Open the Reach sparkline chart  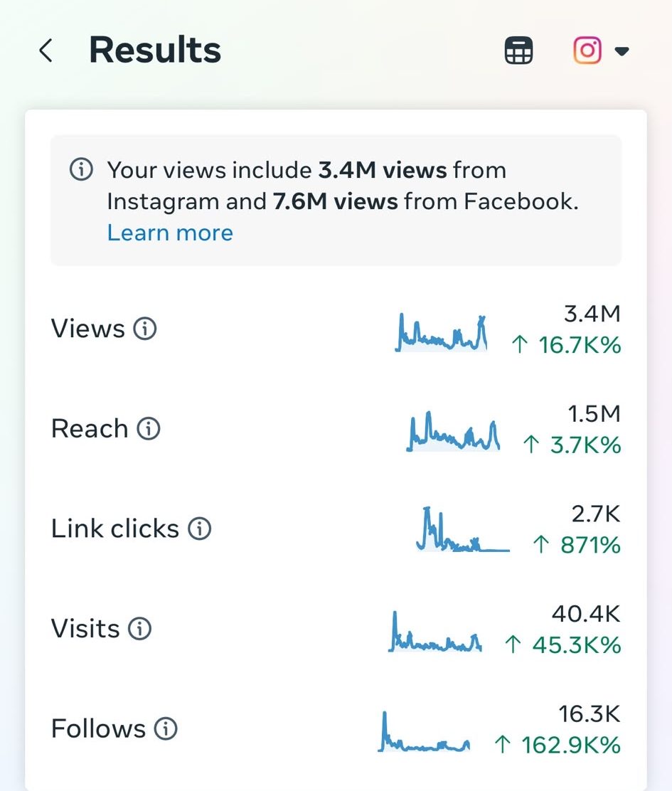tap(453, 431)
